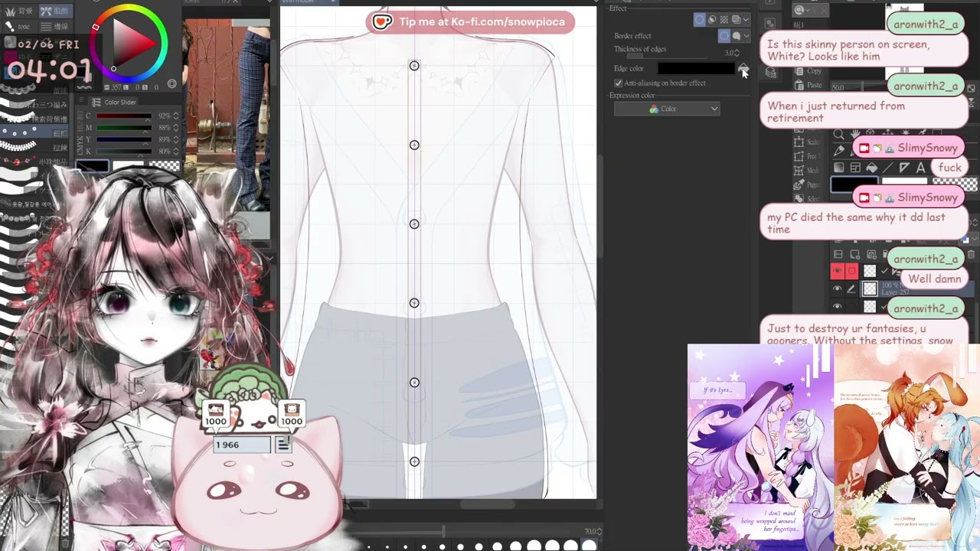Choose the Watercolor edge border effect type
980x551 pixels.
737,36
